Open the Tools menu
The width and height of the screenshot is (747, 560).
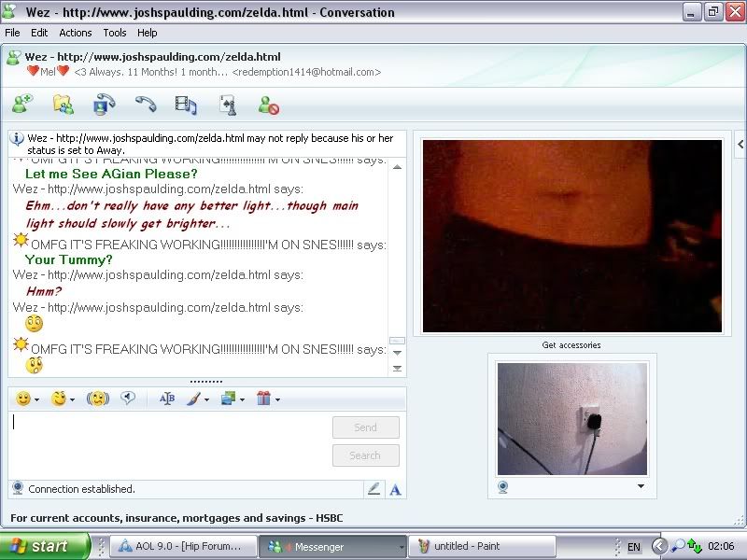click(115, 33)
